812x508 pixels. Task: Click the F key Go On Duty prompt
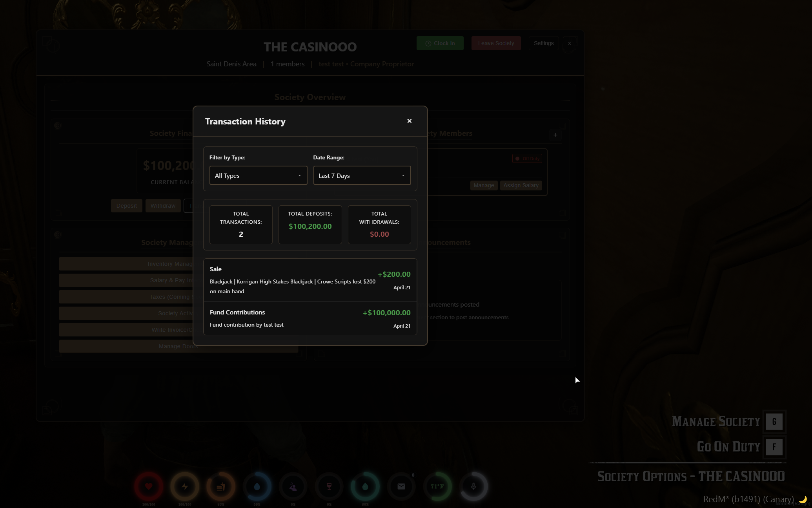(x=774, y=447)
